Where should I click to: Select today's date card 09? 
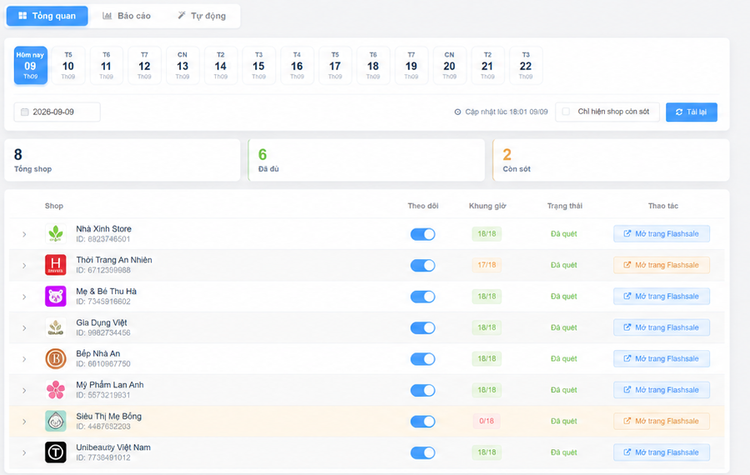[30, 66]
